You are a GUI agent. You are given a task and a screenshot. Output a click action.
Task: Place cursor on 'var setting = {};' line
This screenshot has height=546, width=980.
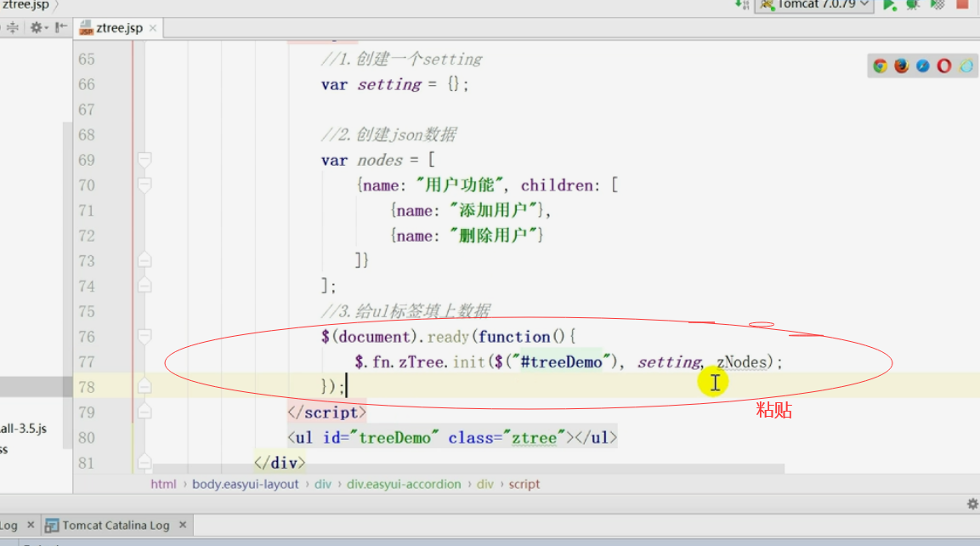point(394,84)
